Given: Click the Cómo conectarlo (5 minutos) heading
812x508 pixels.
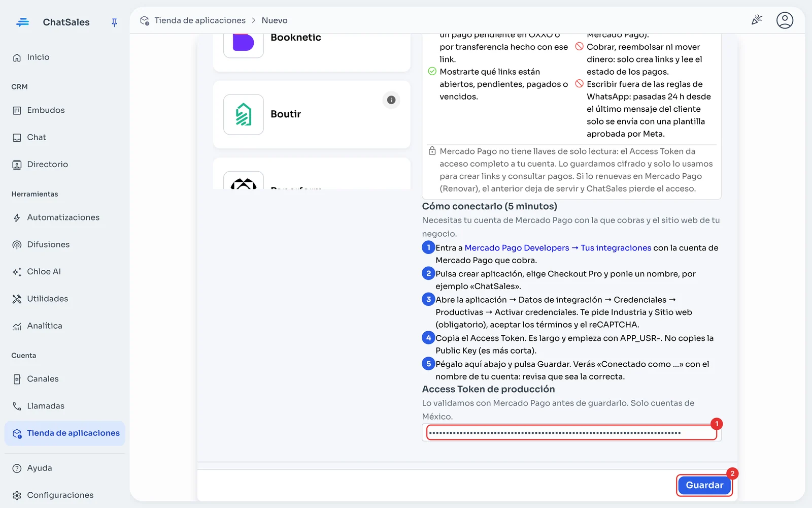Looking at the screenshot, I should [489, 206].
